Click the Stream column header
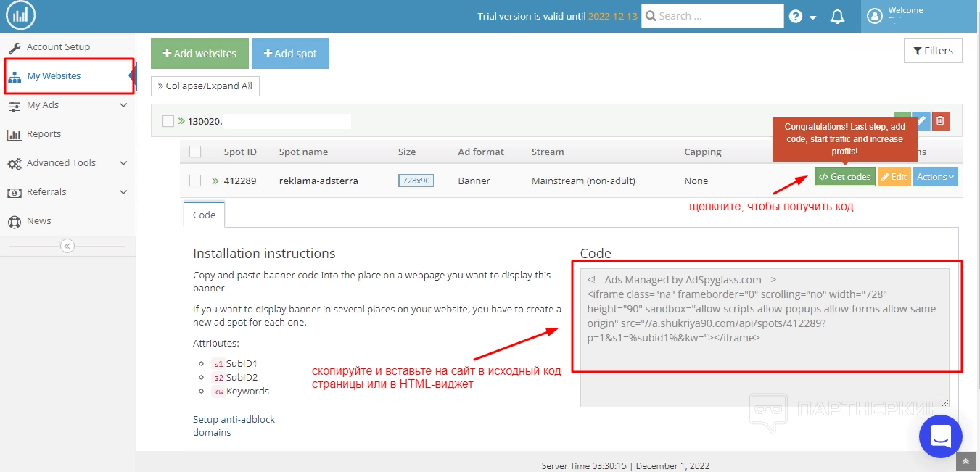The image size is (980, 472). pyautogui.click(x=548, y=152)
